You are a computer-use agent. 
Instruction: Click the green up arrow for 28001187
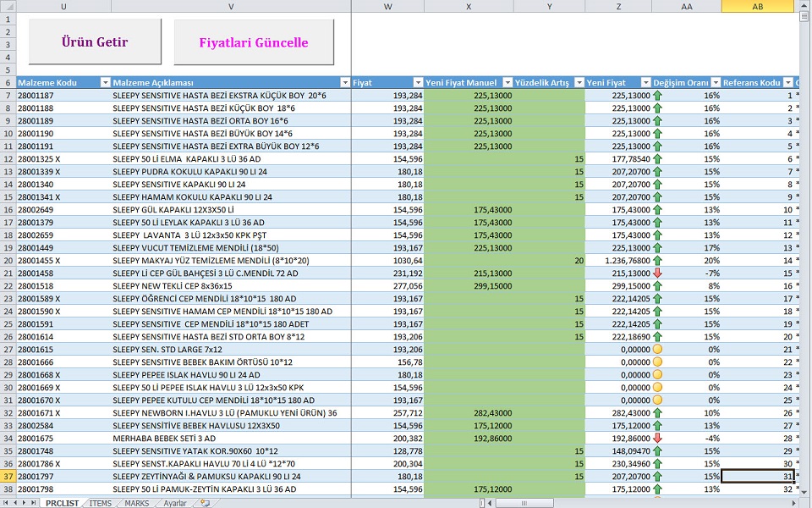click(657, 96)
